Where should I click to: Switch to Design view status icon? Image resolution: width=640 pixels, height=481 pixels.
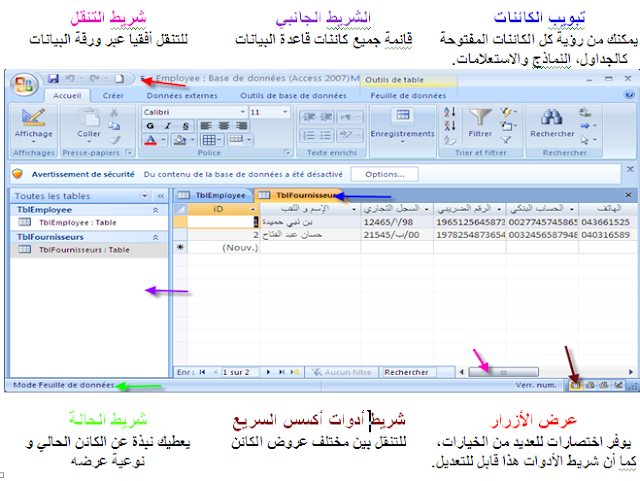click(619, 385)
